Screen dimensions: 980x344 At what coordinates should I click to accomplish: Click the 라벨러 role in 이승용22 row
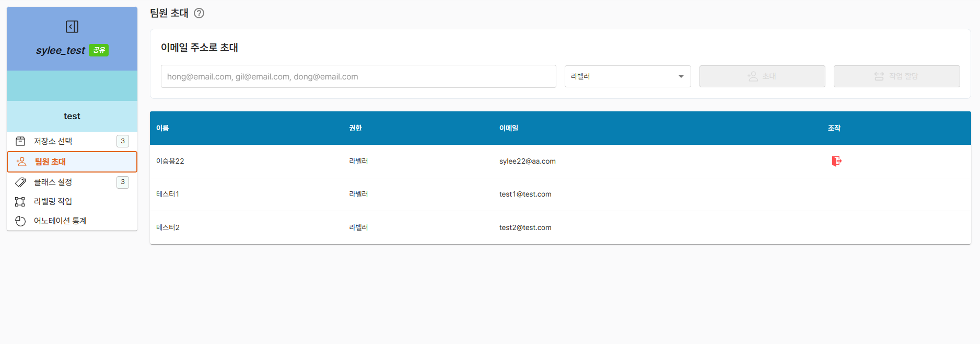tap(358, 161)
